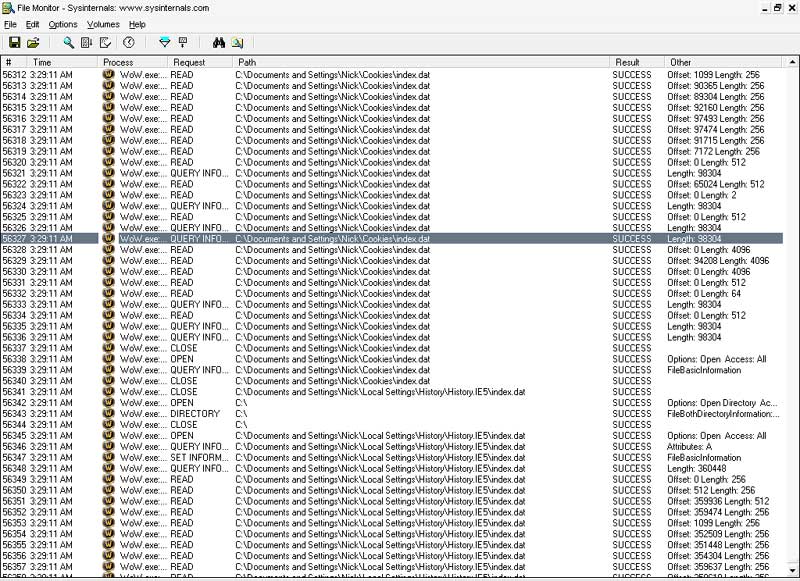The width and height of the screenshot is (800, 581).
Task: Click the Open log file folder icon
Action: pos(33,42)
